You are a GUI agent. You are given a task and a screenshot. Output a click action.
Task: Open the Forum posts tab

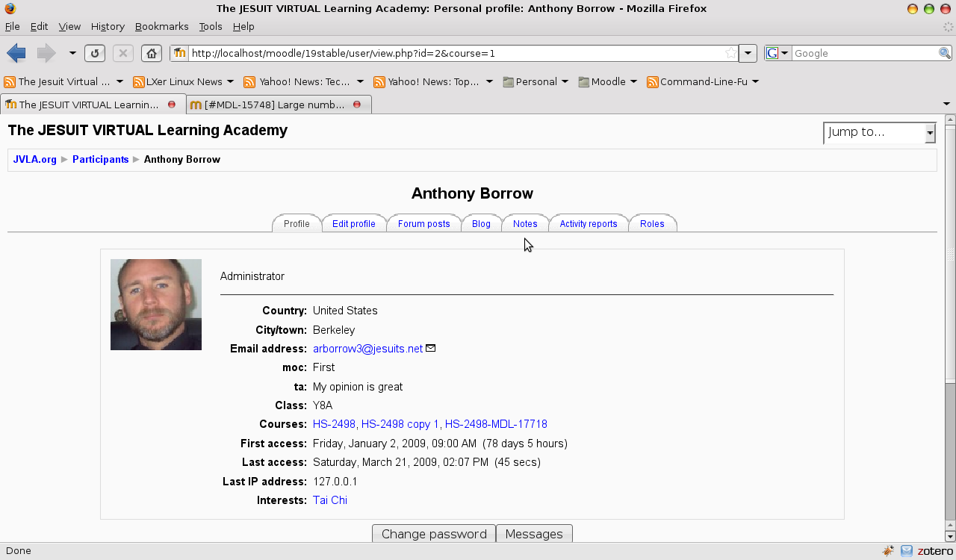pyautogui.click(x=423, y=223)
